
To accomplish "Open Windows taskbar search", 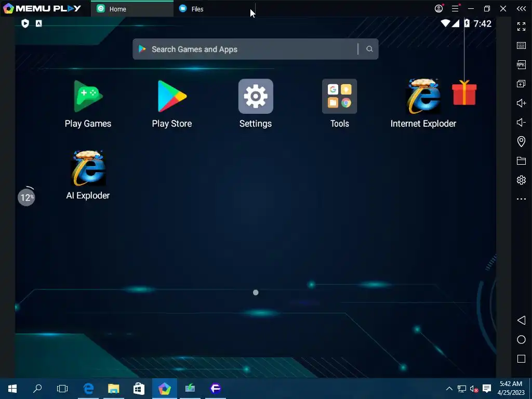I will coord(37,389).
